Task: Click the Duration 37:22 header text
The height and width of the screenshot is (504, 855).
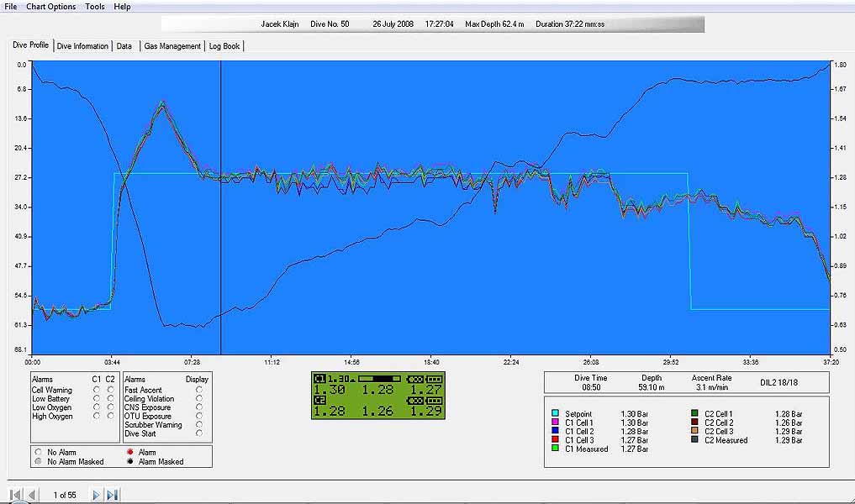Action: (570, 24)
